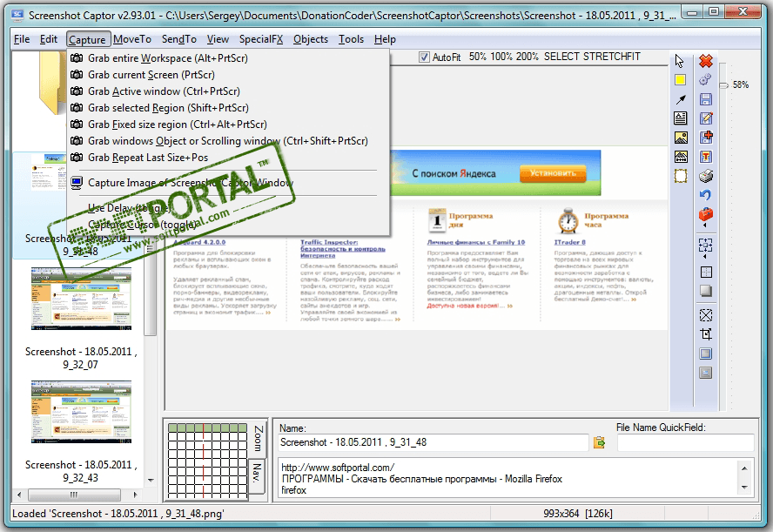This screenshot has height=532, width=773.
Task: Choose the arrow drawing tool
Action: (681, 99)
